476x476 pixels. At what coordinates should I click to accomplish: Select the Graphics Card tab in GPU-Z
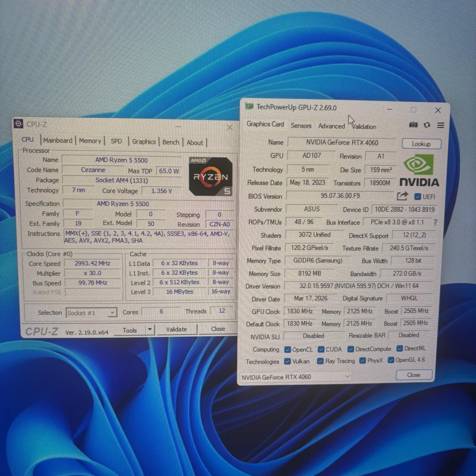(265, 124)
